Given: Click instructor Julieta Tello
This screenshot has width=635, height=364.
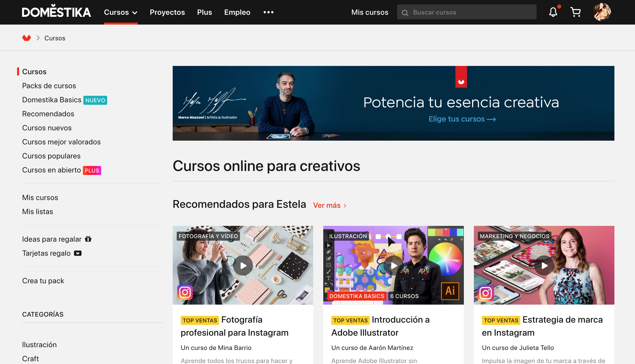Looking at the screenshot, I should (x=536, y=348).
